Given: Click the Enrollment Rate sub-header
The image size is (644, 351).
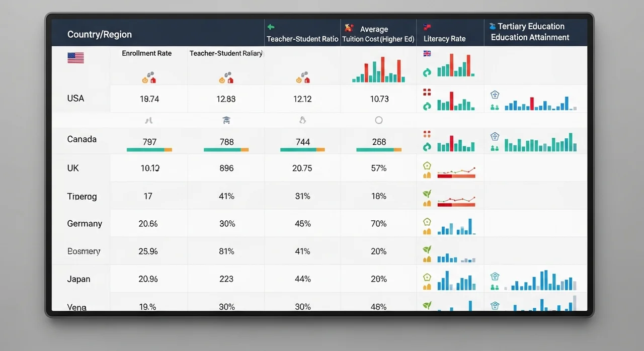Looking at the screenshot, I should coord(146,53).
